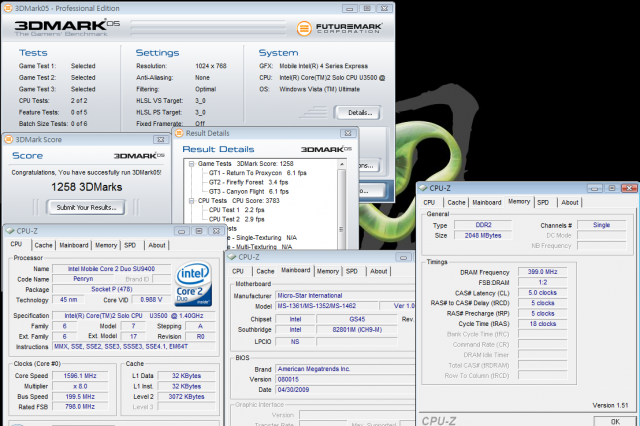Select CPU tab in CPU-Z processor window
Screen dimensions: 640x426
pos(16,244)
